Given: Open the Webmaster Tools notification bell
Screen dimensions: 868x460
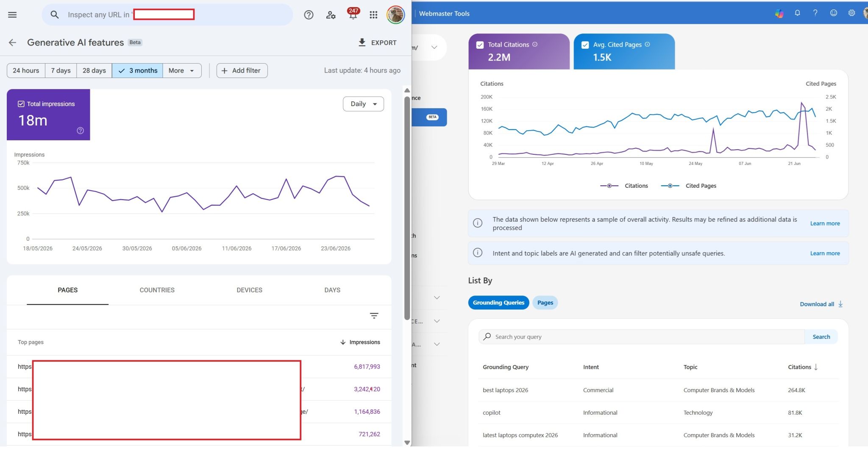Looking at the screenshot, I should 797,13.
